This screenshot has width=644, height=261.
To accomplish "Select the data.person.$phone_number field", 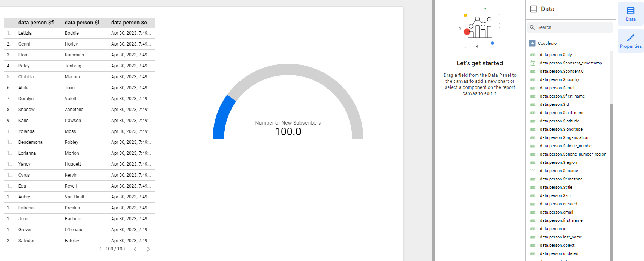I will coord(566,146).
